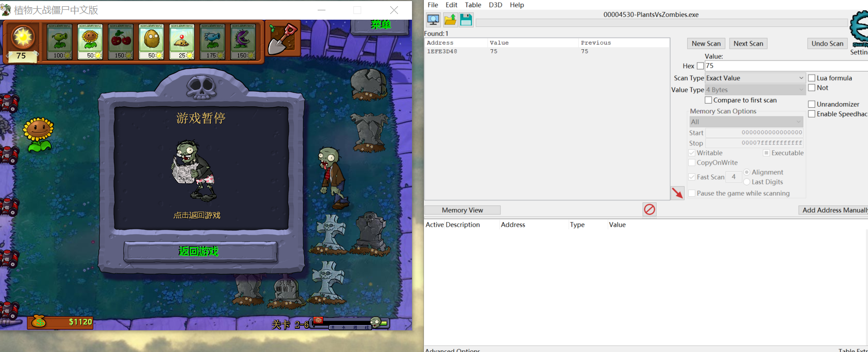Screen dimensions: 868x352
Task: Select address 1EFE3D48 in results
Action: coord(547,51)
